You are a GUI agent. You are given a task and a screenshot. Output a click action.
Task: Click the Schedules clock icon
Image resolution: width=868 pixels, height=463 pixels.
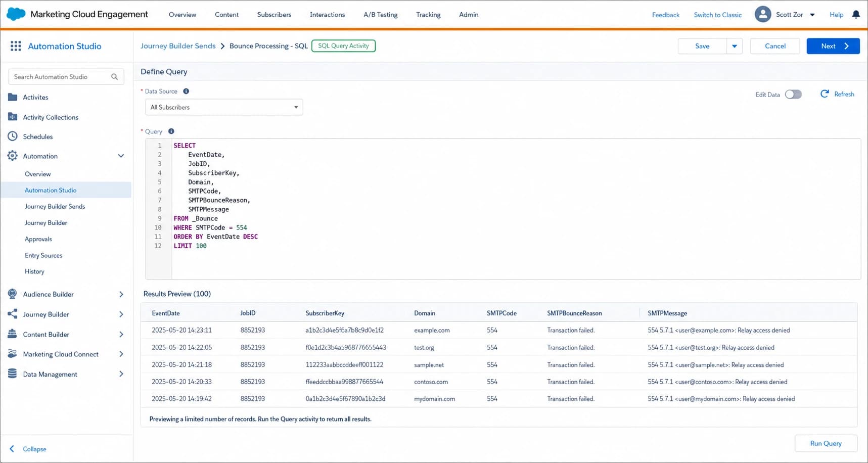click(x=13, y=136)
